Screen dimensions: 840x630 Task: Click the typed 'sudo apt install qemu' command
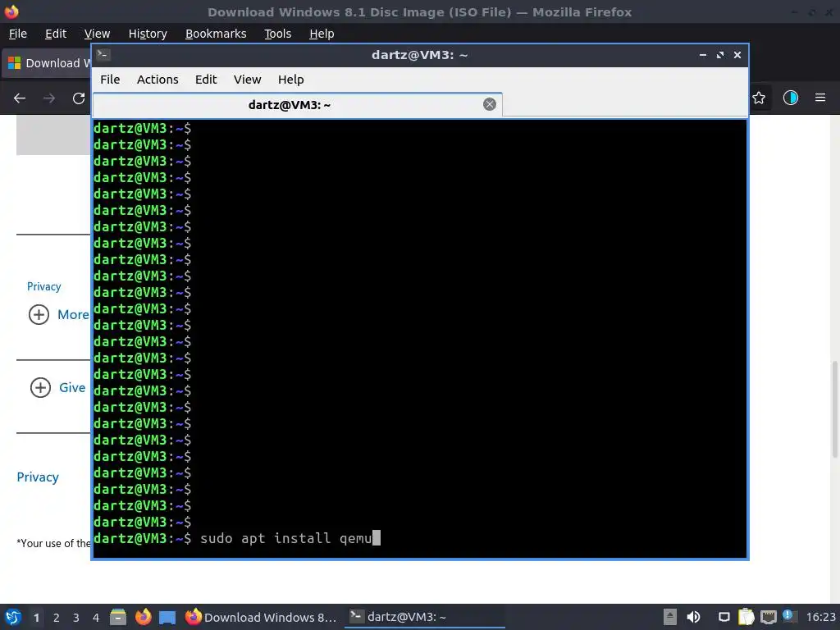[286, 538]
